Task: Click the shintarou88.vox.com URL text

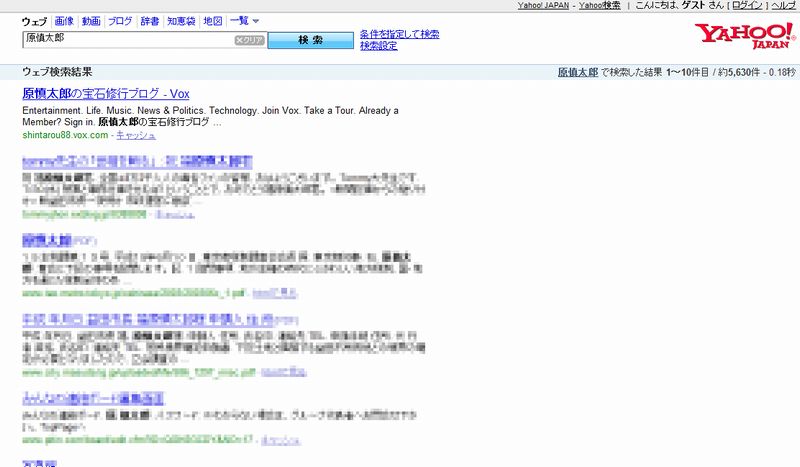Action: [65, 135]
